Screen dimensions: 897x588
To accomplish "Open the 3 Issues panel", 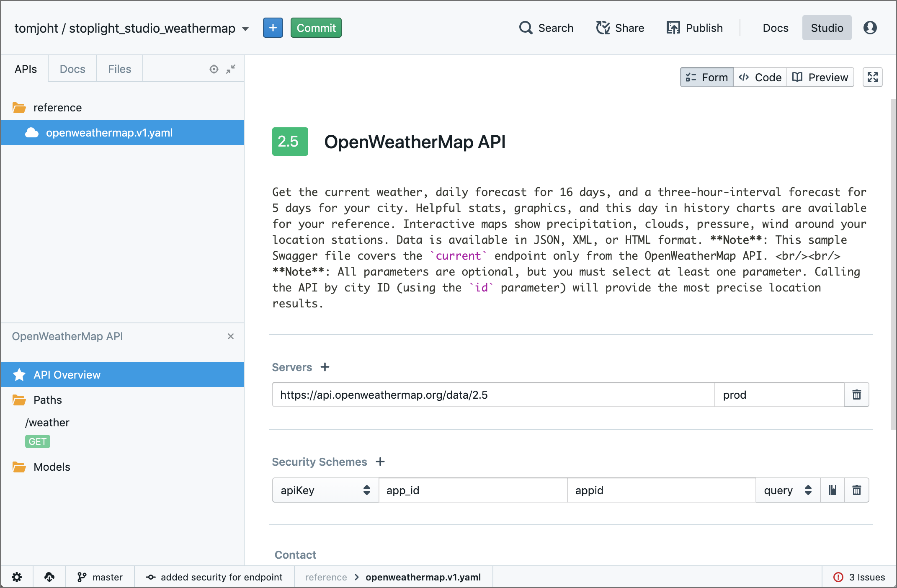I will (859, 577).
